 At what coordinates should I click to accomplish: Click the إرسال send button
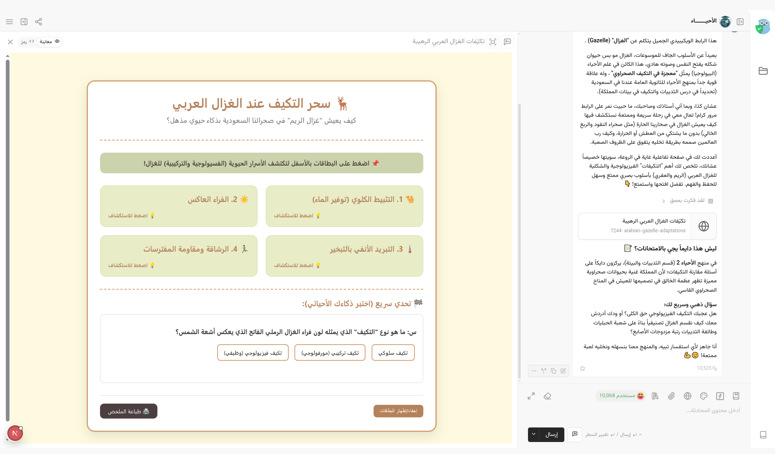pos(552,435)
